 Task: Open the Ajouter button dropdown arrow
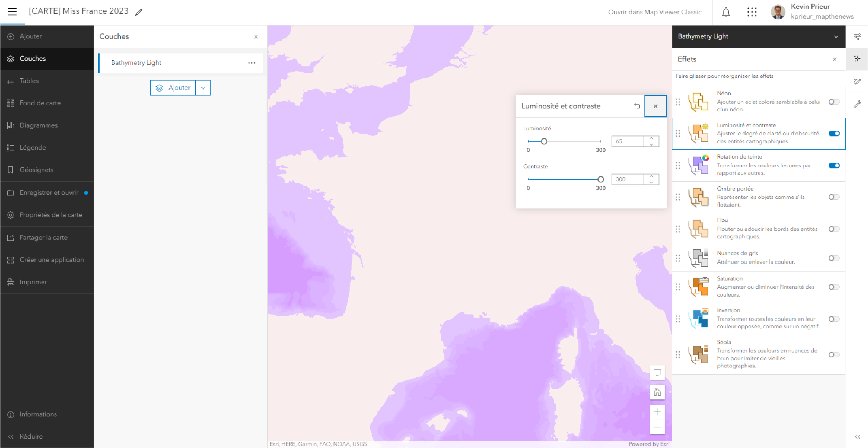click(203, 88)
